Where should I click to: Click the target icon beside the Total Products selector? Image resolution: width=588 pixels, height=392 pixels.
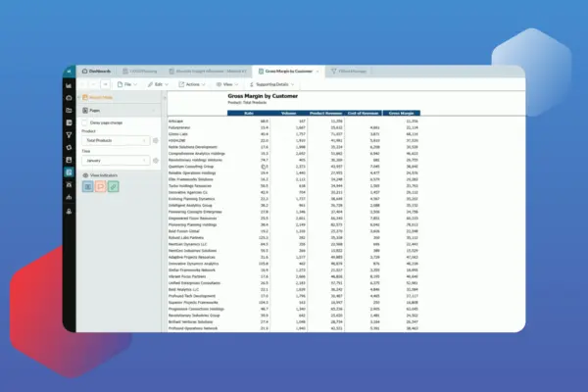click(x=156, y=140)
